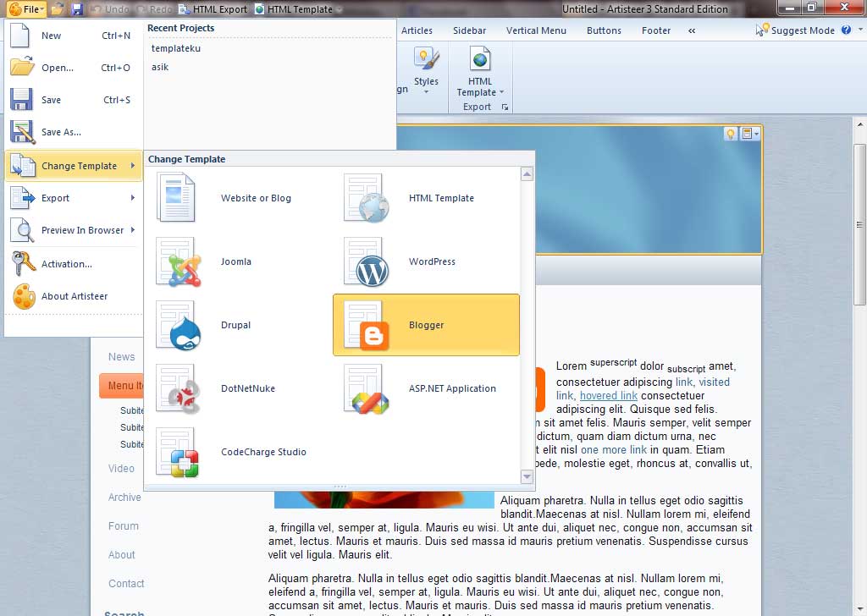The image size is (867, 616).
Task: Select the Website or Blog template icon
Action: click(x=176, y=198)
